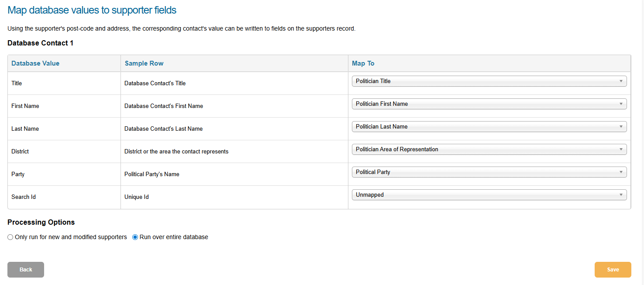644x285 pixels.
Task: Click the "Sample Row" column header
Action: [x=144, y=63]
